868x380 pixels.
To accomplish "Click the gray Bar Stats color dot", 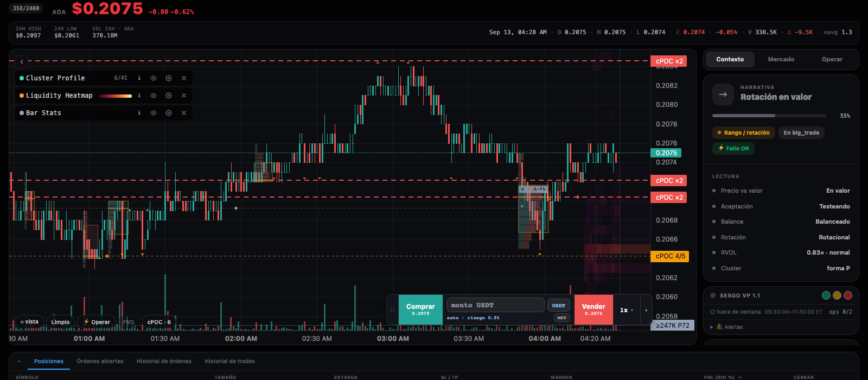I will tap(22, 113).
